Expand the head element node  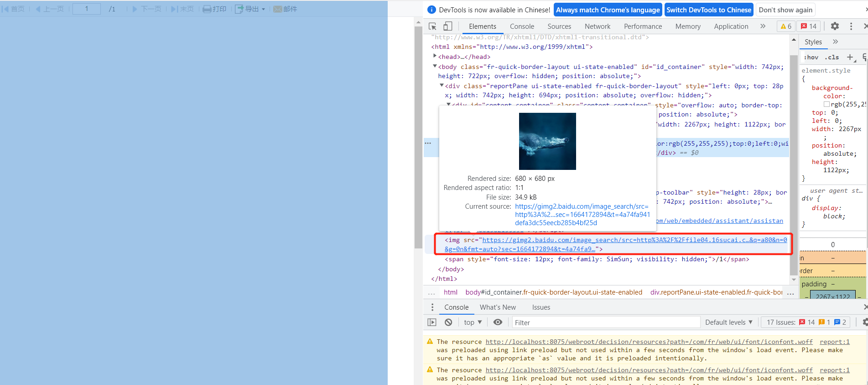point(435,56)
